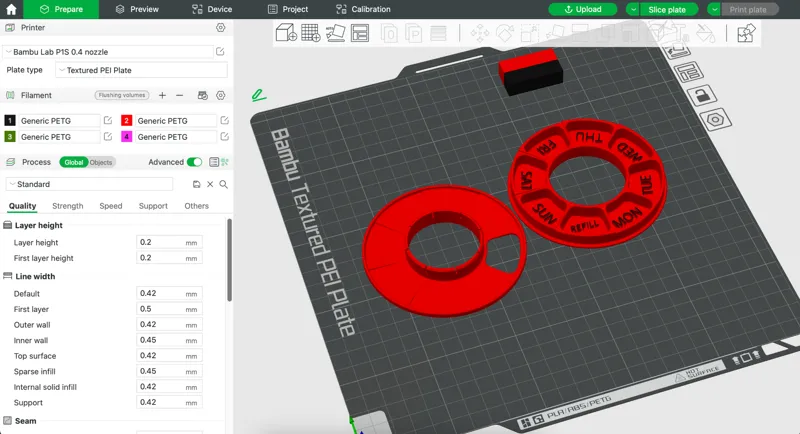
Task: Click the Auto orient icon
Action: (335, 33)
